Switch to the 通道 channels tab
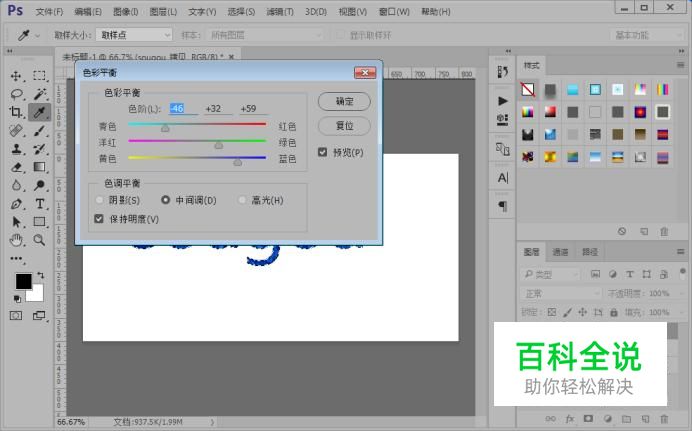 pos(560,252)
